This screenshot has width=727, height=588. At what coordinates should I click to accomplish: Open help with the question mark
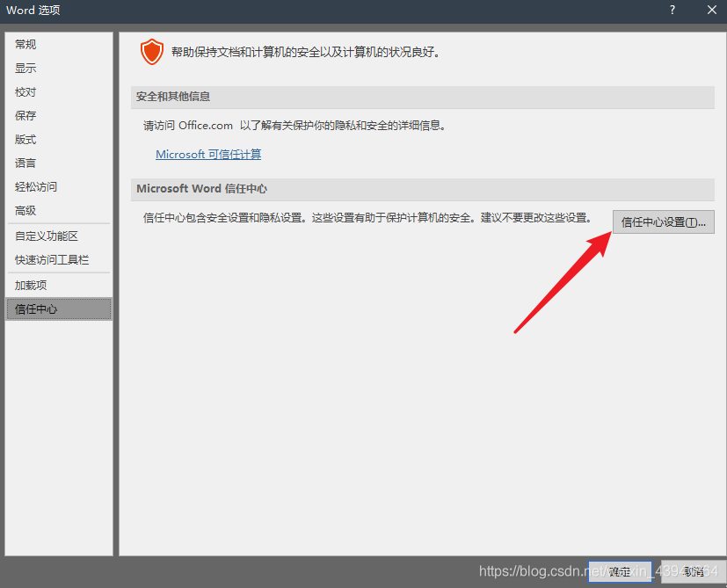(672, 10)
